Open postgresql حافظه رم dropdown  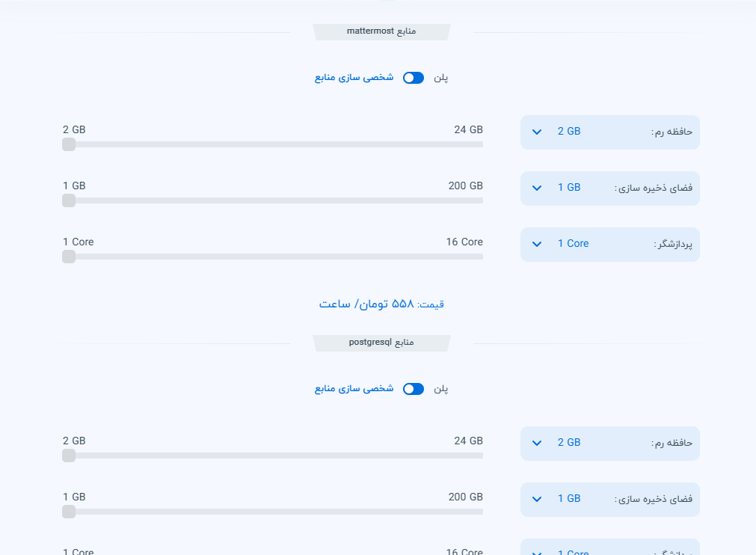[609, 443]
